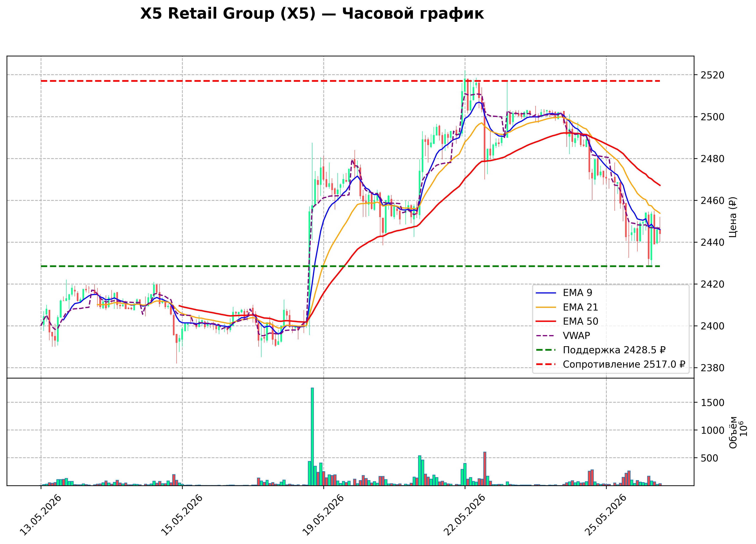Image resolution: width=756 pixels, height=544 pixels.
Task: Click the purple dashed VWAP legend sample
Action: [546, 336]
